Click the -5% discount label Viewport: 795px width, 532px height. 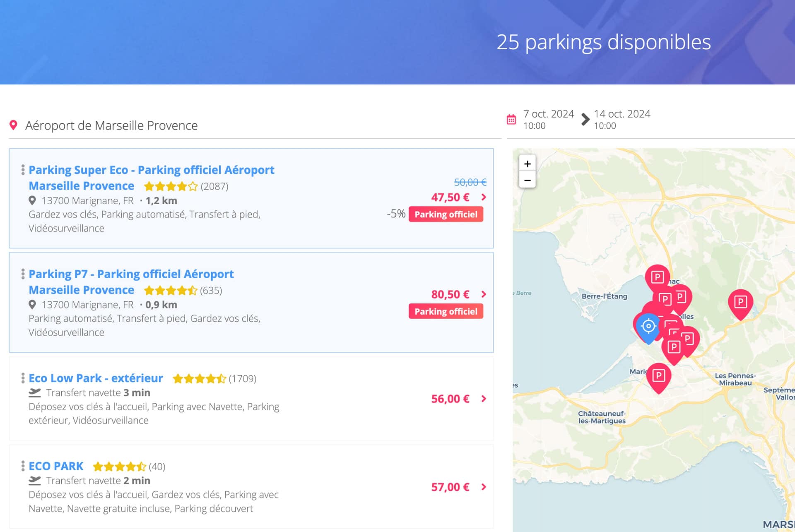(x=396, y=214)
